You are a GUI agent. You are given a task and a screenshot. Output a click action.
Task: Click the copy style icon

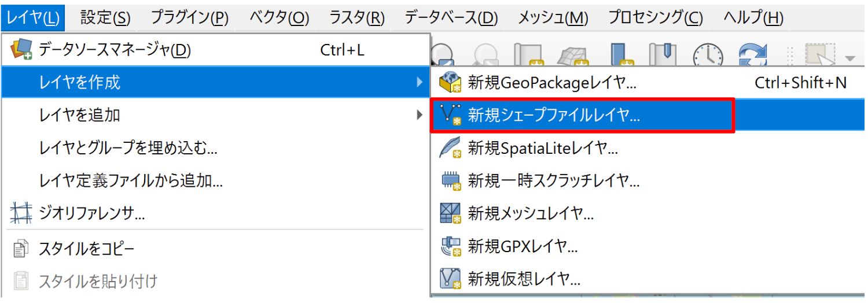coord(21,249)
